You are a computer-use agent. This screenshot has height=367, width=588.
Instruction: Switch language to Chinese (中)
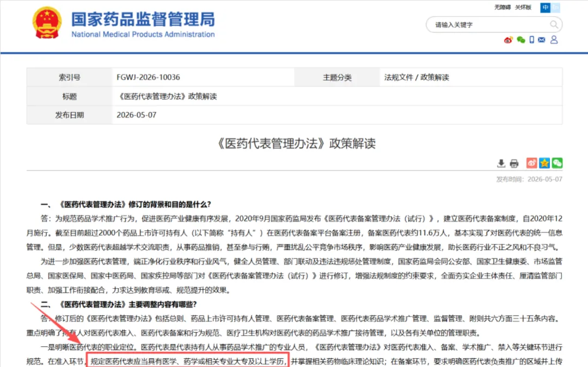[545, 8]
